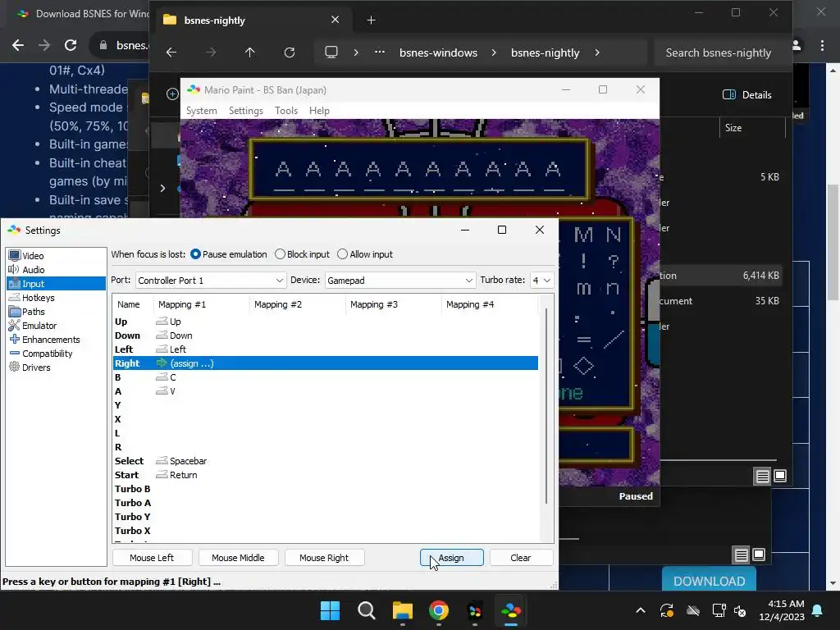
Task: Go back in File Explorer window
Action: [x=171, y=52]
